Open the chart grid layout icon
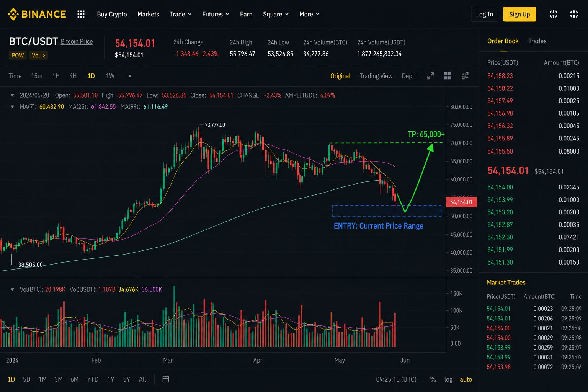The width and height of the screenshot is (588, 392). pyautogui.click(x=448, y=76)
